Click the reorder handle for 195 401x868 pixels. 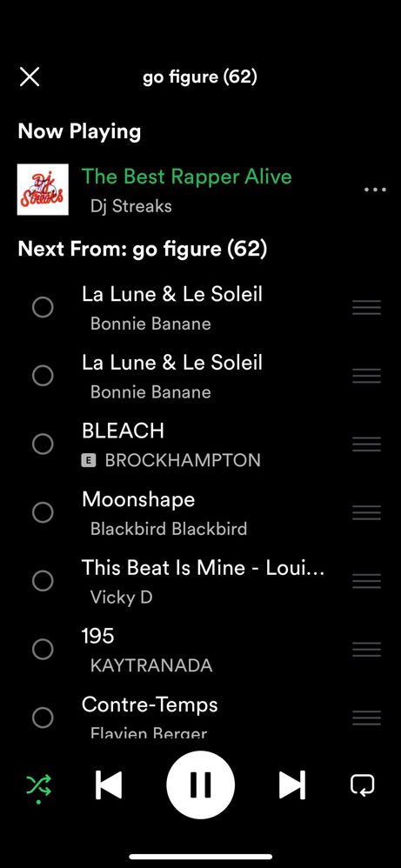pyautogui.click(x=367, y=650)
